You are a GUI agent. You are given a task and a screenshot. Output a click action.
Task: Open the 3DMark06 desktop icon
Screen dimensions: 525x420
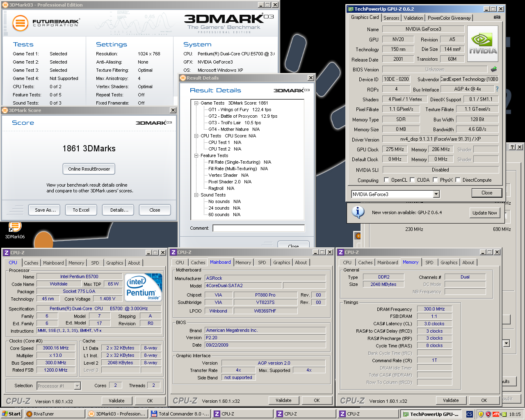pyautogui.click(x=15, y=230)
